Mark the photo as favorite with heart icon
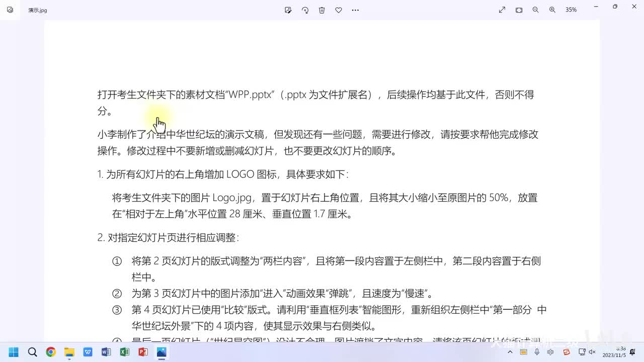644x362 pixels. click(x=339, y=10)
